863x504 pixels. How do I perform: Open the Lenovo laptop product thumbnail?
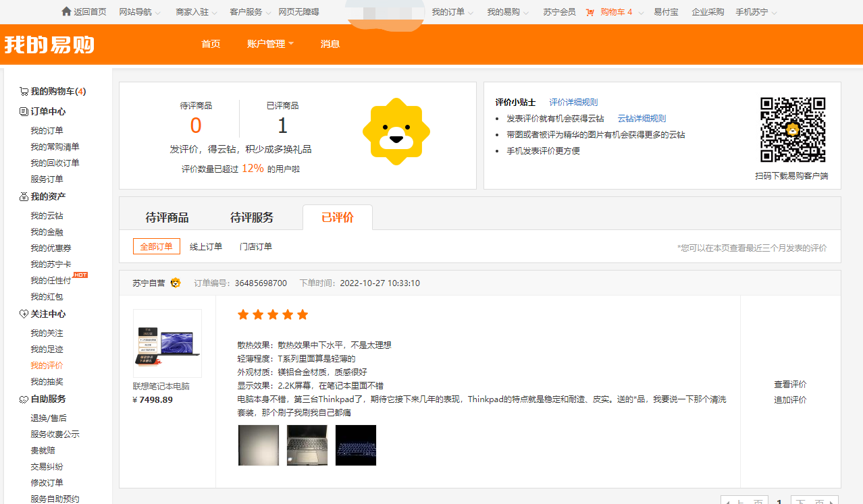tap(167, 343)
